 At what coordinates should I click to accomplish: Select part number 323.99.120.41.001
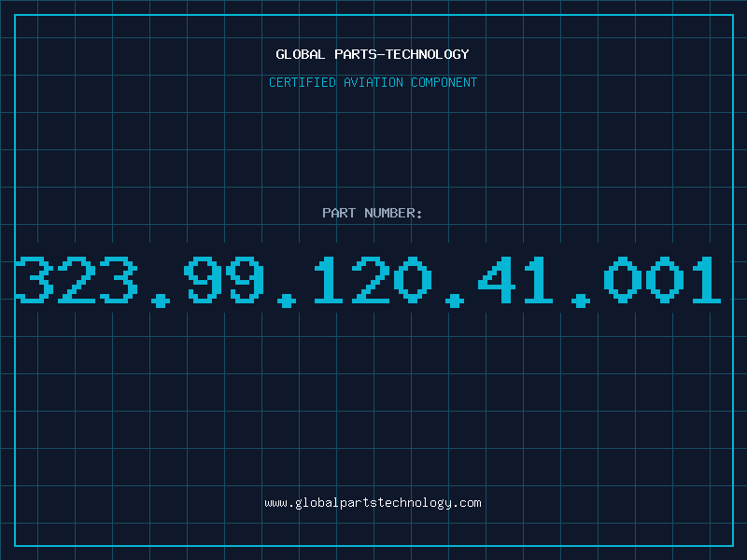click(368, 281)
